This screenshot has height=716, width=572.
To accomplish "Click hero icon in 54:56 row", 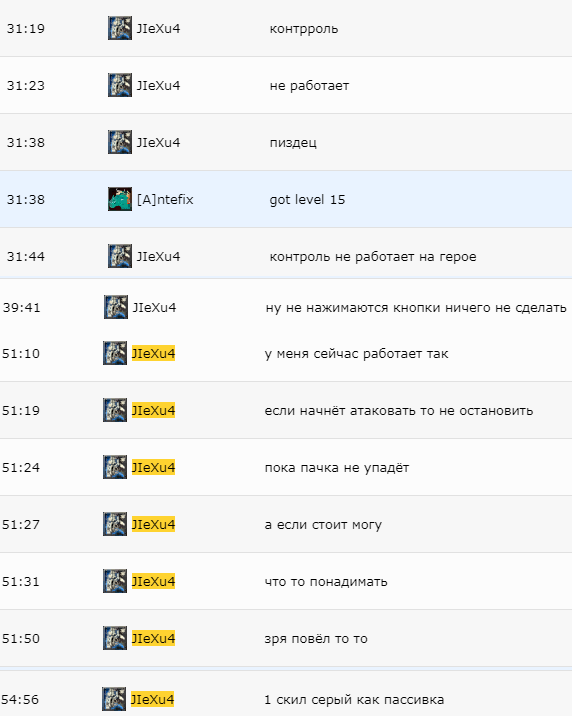I will (114, 699).
